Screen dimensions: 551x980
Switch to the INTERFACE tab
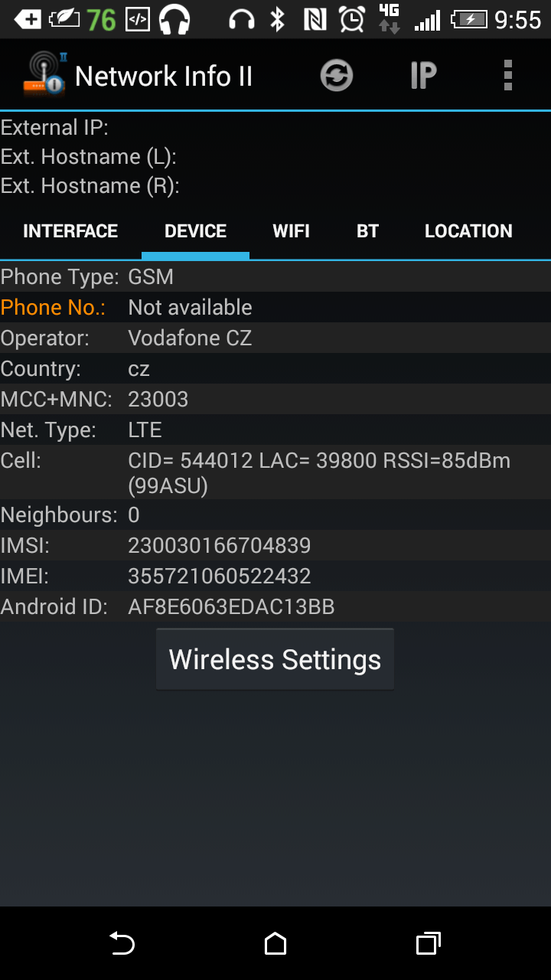[x=70, y=231]
